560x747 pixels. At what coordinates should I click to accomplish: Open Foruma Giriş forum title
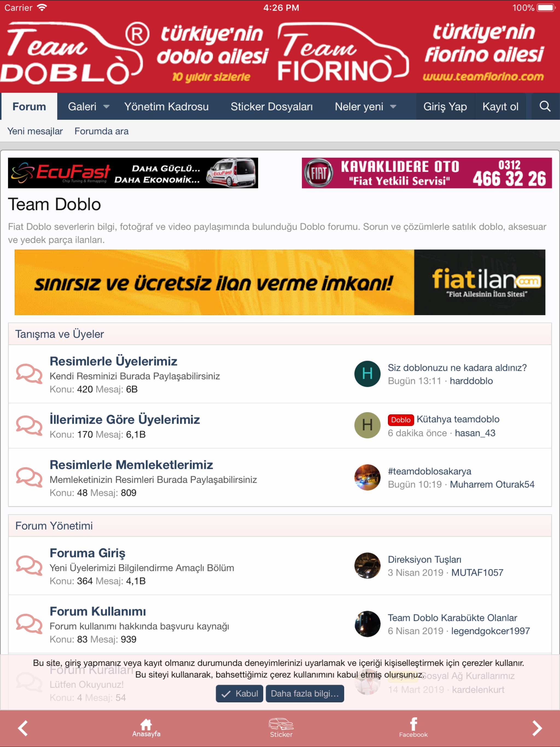pyautogui.click(x=87, y=553)
